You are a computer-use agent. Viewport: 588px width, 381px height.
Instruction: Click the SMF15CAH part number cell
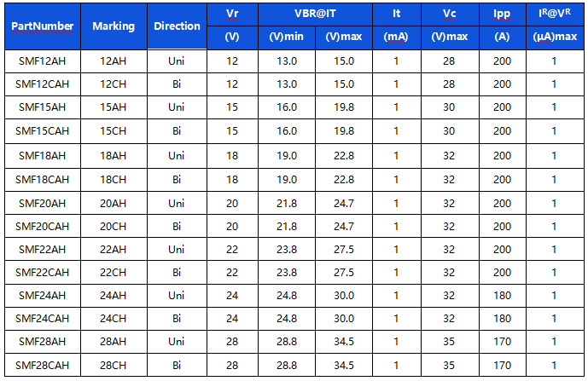point(42,131)
